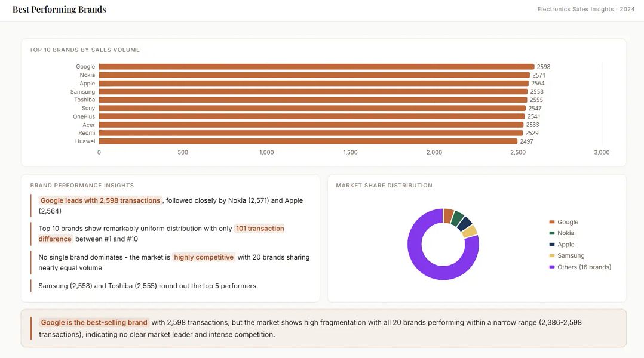Click the Nokia legend color swatch

pyautogui.click(x=551, y=233)
